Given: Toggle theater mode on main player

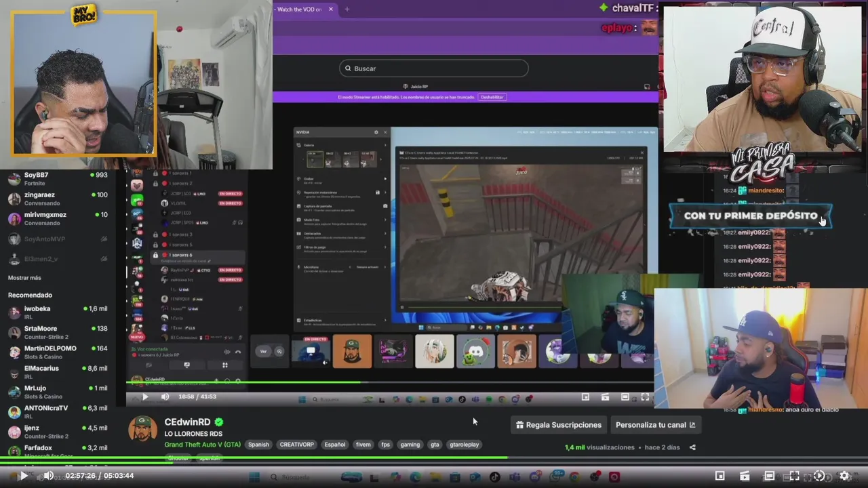Looking at the screenshot, I should click(769, 476).
